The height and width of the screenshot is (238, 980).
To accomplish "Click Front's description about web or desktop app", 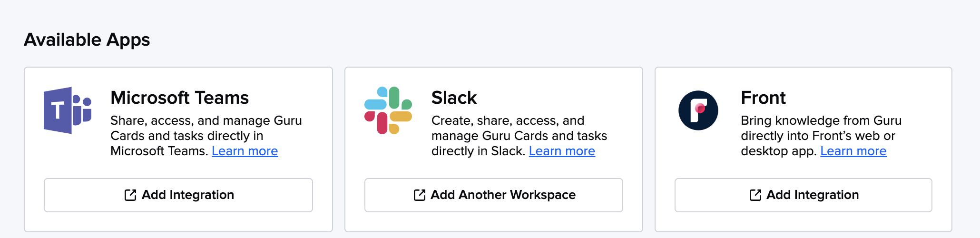I will [821, 136].
